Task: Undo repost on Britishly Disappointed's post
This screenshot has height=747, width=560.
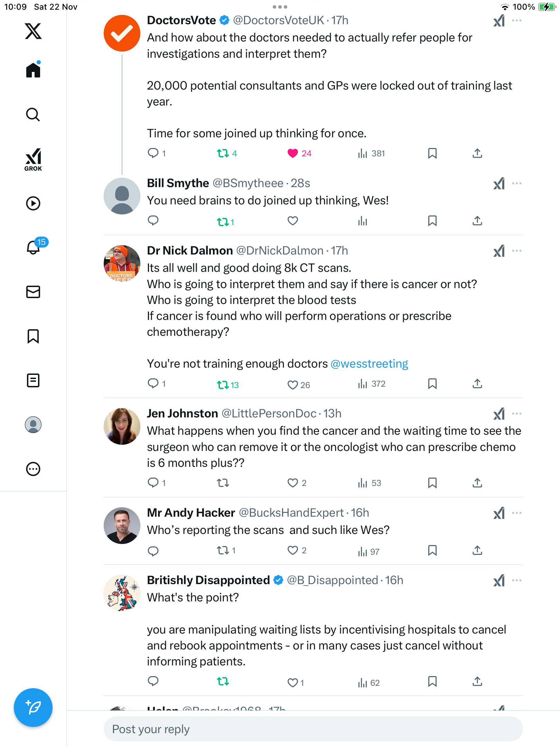Action: click(223, 681)
